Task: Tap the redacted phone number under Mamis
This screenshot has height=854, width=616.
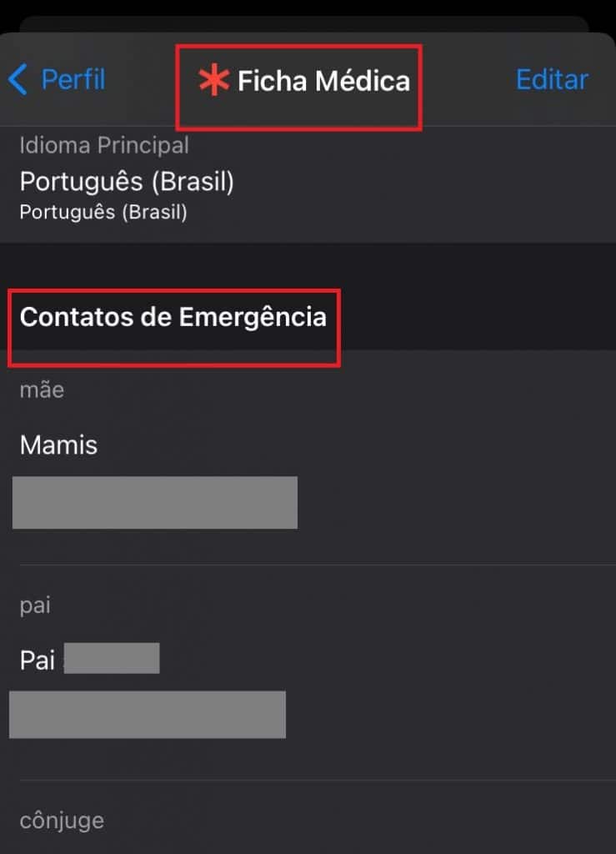Action: 154,502
